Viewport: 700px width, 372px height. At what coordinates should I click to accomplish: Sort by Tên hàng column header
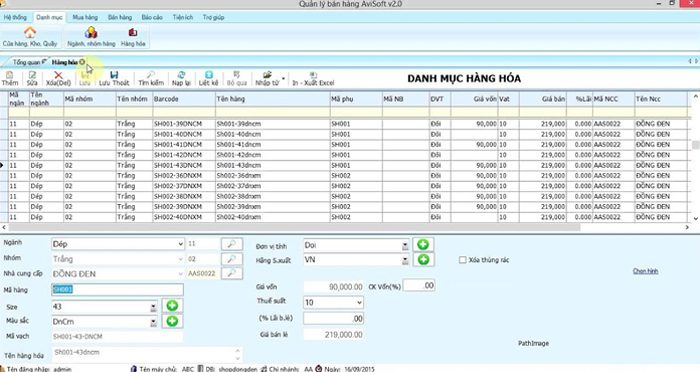coord(272,99)
